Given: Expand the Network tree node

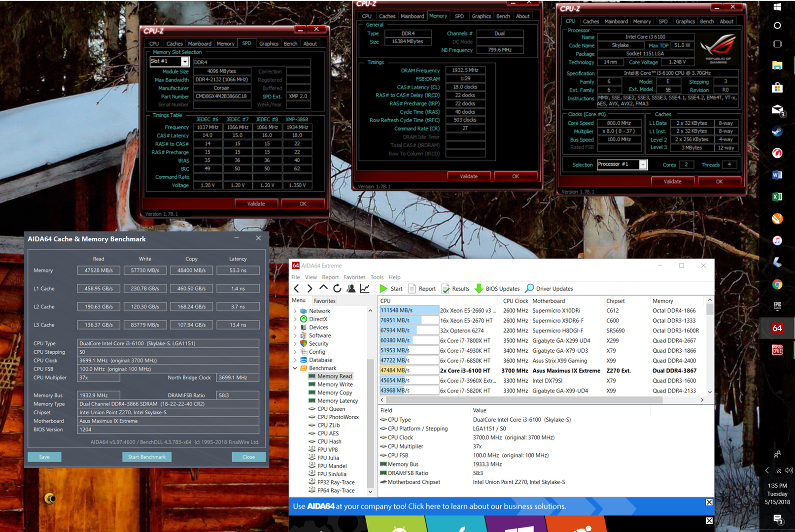Looking at the screenshot, I should pos(295,311).
